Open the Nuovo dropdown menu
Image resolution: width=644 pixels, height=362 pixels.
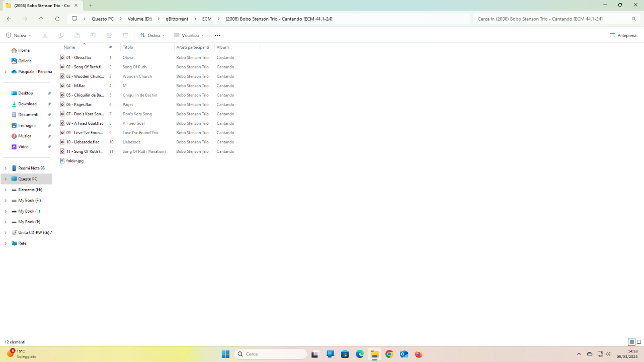18,35
